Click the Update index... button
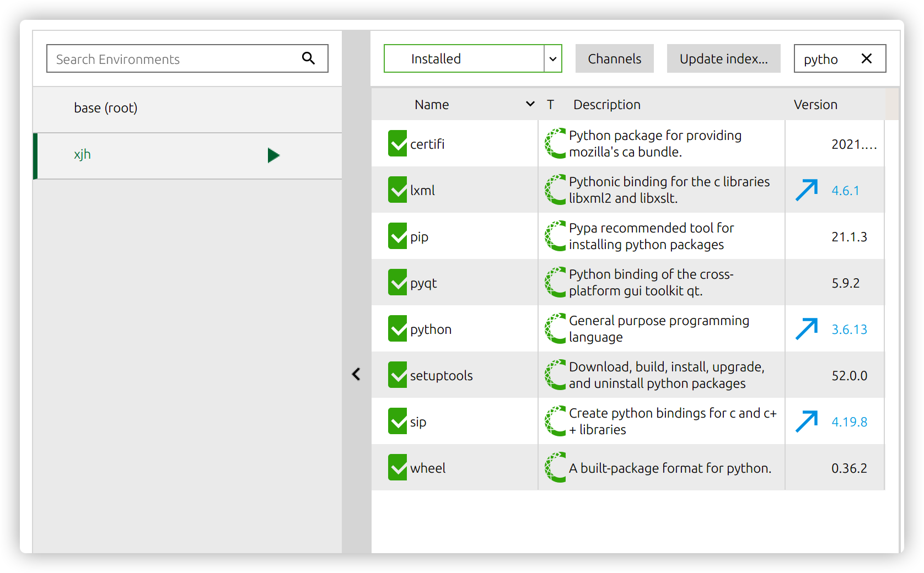924x573 pixels. click(723, 58)
